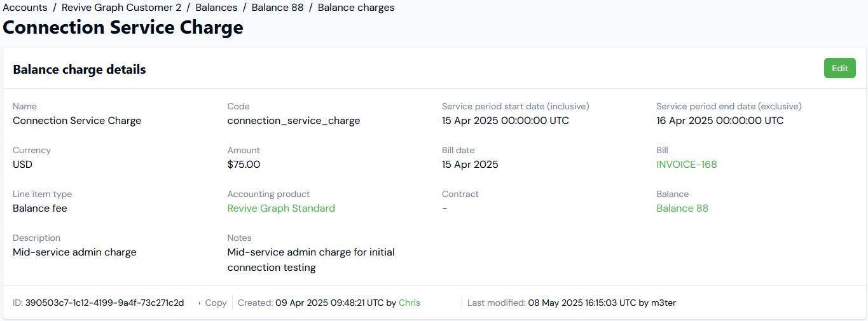Viewport: 868px width, 321px height.
Task: Return to Balance 88 via breadcrumb
Action: pos(277,8)
